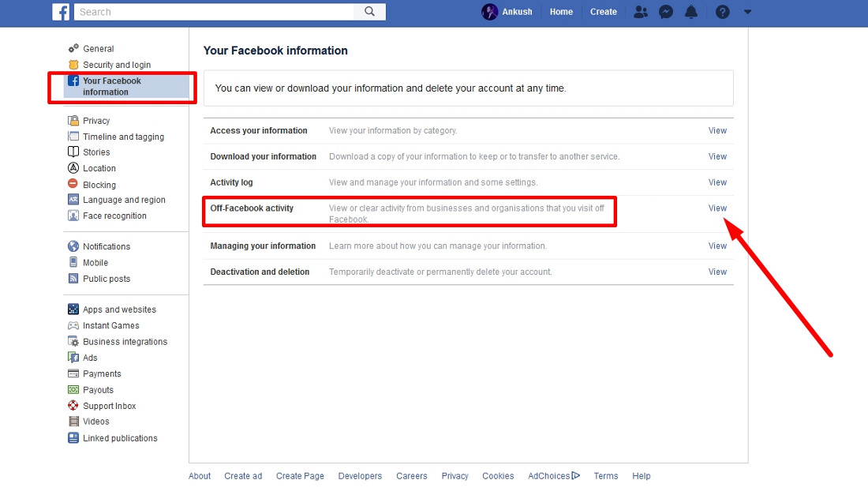Open the notifications bell icon
The width and height of the screenshot is (868, 495).
[691, 12]
